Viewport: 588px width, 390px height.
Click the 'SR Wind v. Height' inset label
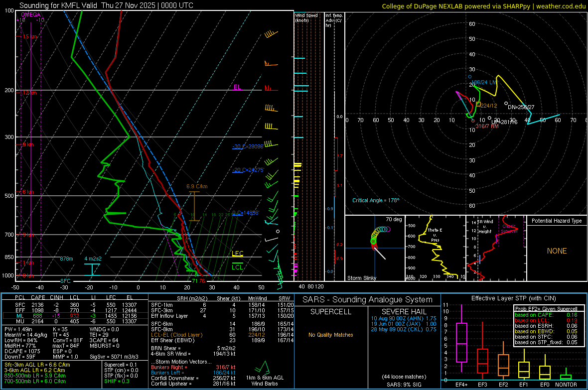(x=485, y=227)
